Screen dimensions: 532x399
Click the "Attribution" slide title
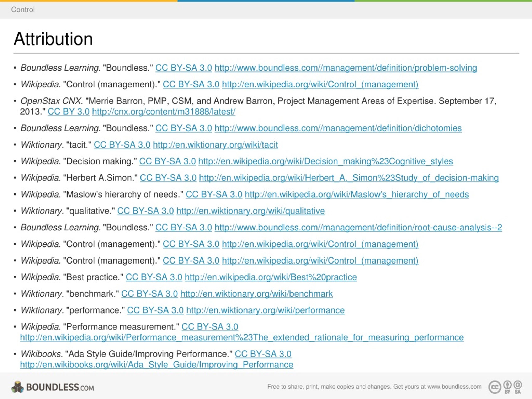tap(53, 39)
